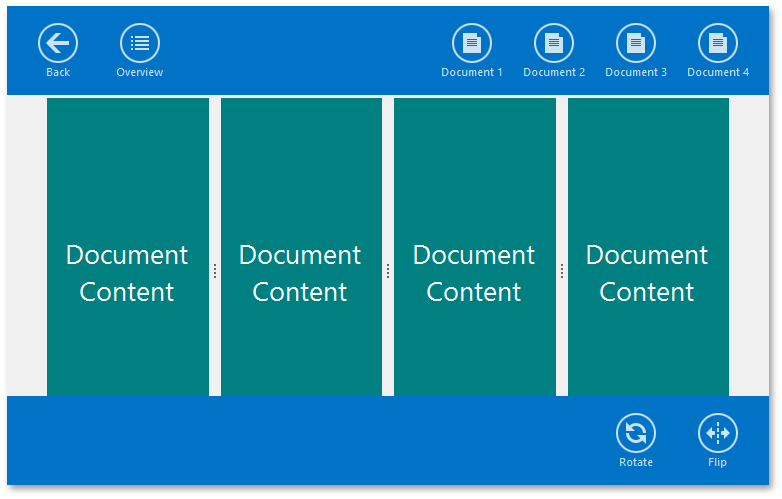Select the second Document Content panel
The width and height of the screenshot is (782, 499).
tap(301, 247)
